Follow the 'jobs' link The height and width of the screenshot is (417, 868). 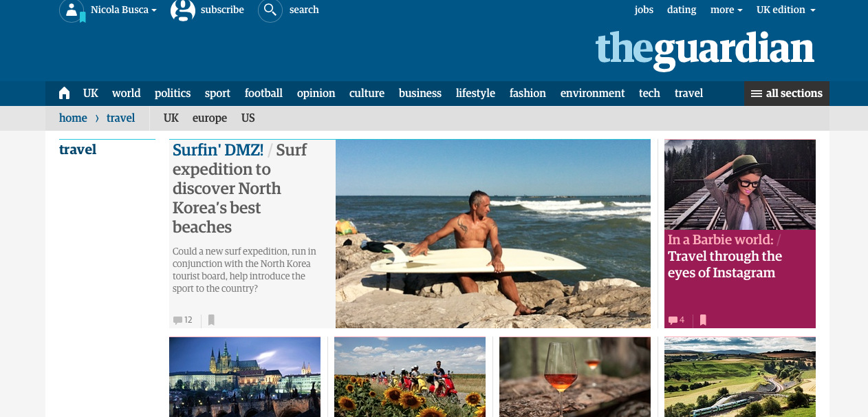tap(644, 10)
